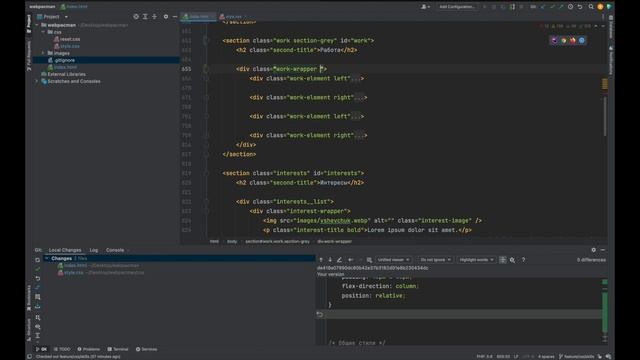Open Git Log tab
The width and height of the screenshot is (640, 360).
coord(94,250)
